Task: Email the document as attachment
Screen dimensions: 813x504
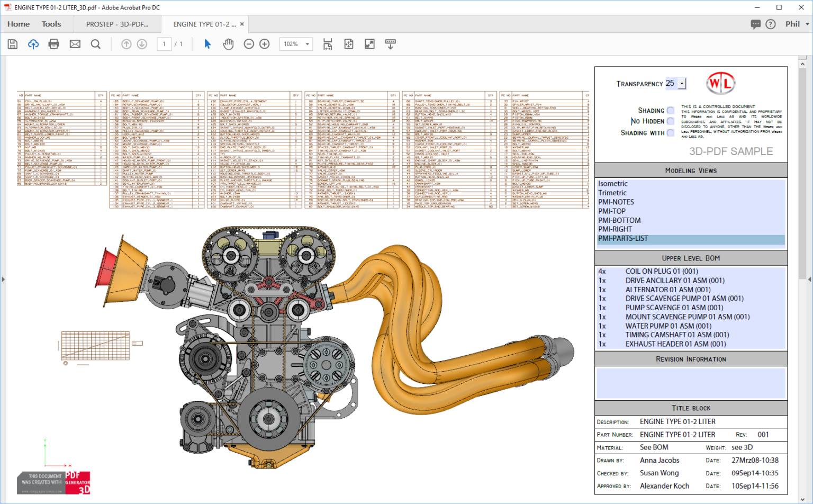Action: pos(75,44)
